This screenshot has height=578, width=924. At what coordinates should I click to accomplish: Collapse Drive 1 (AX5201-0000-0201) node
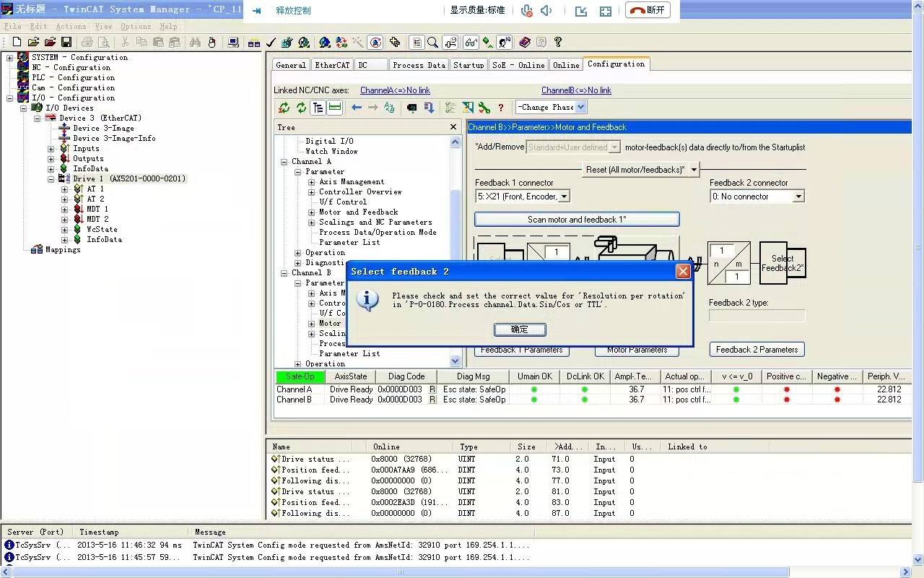pos(51,178)
